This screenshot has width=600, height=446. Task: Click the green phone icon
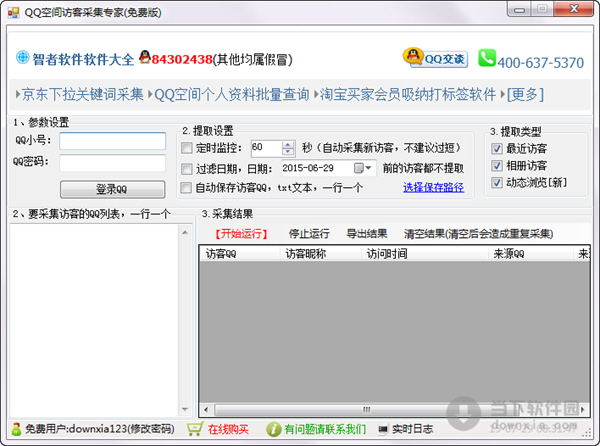pos(487,58)
